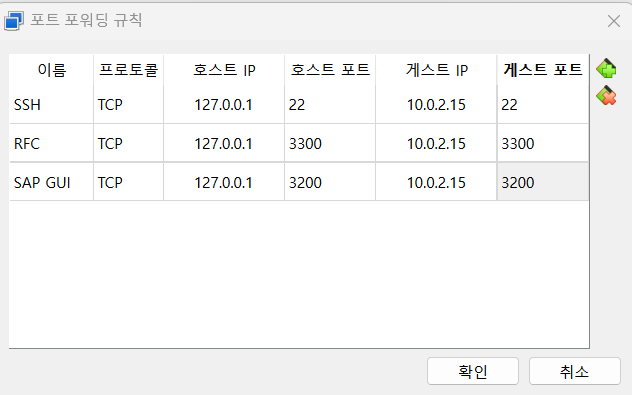Select the SSH rule name cell
The width and height of the screenshot is (632, 395).
tap(51, 104)
